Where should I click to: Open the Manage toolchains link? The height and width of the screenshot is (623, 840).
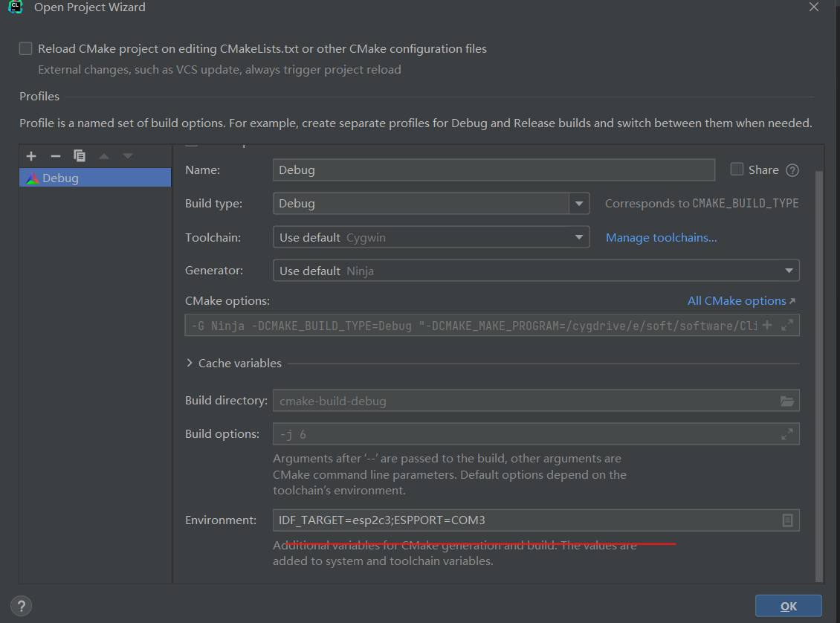pos(661,238)
